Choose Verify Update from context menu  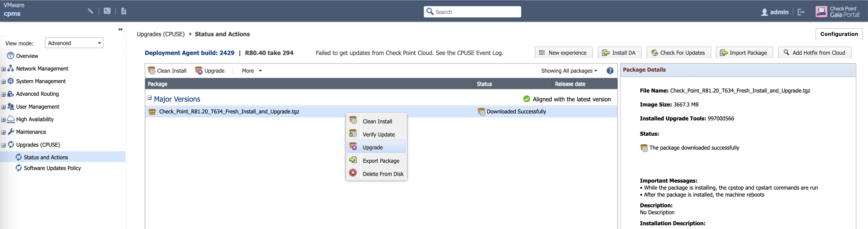pos(378,134)
